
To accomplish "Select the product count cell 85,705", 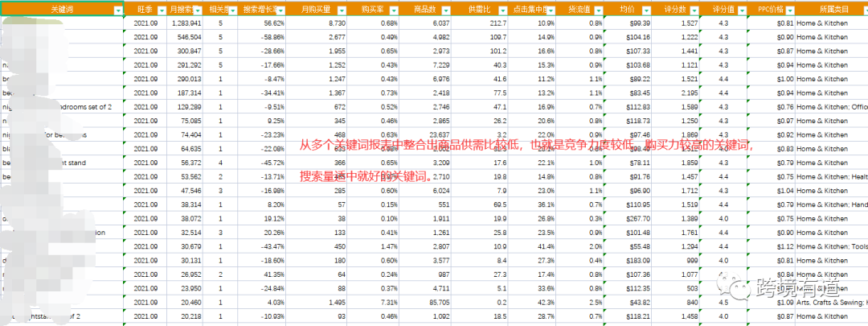I will [425, 302].
